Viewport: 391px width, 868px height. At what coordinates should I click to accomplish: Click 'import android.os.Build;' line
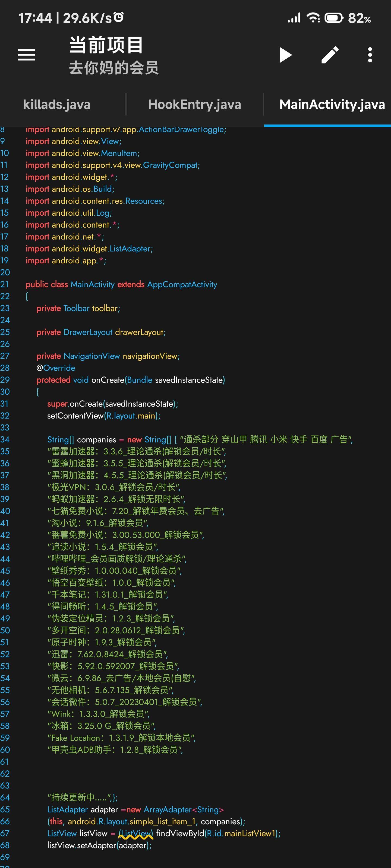70,189
